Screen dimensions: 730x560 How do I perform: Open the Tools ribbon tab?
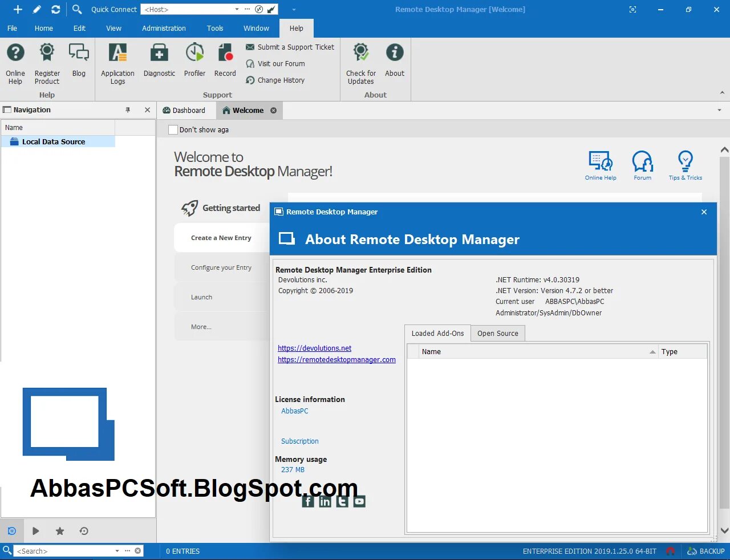[215, 28]
